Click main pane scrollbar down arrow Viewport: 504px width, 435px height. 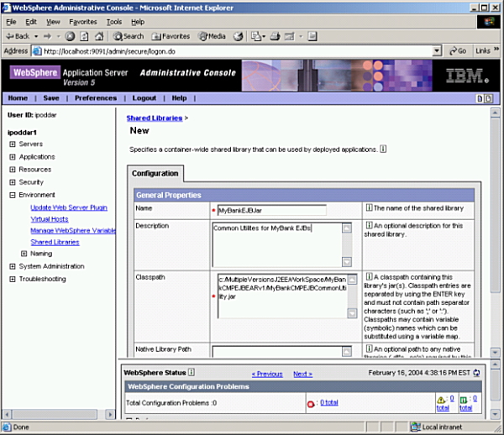coord(495,352)
